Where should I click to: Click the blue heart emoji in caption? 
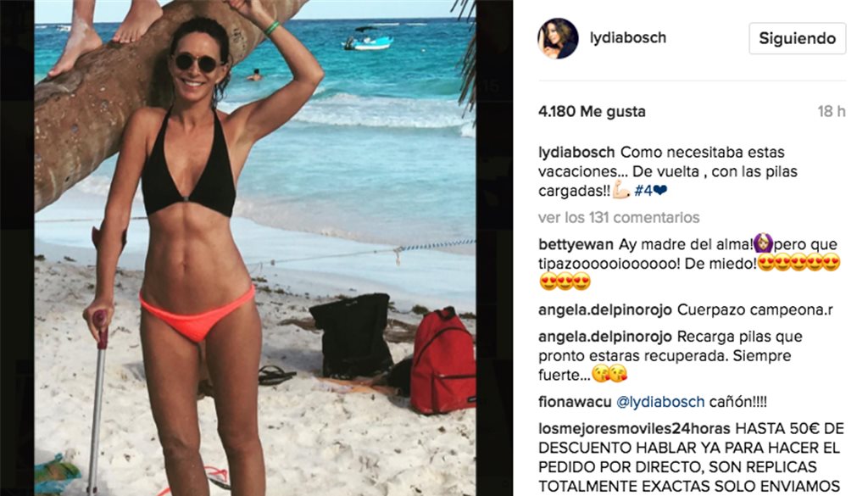point(660,191)
